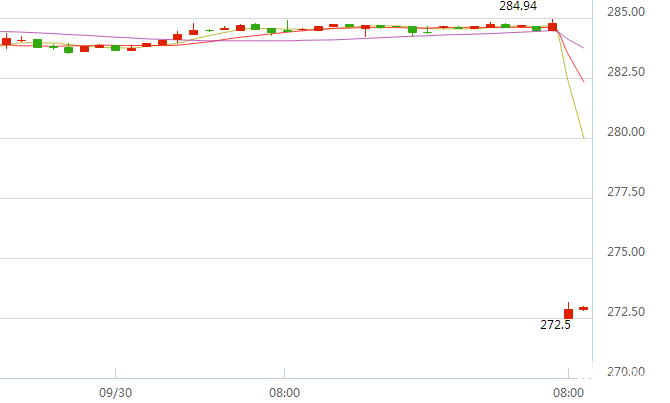
Task: Click the red moving average line's falling segment
Action: [572, 57]
